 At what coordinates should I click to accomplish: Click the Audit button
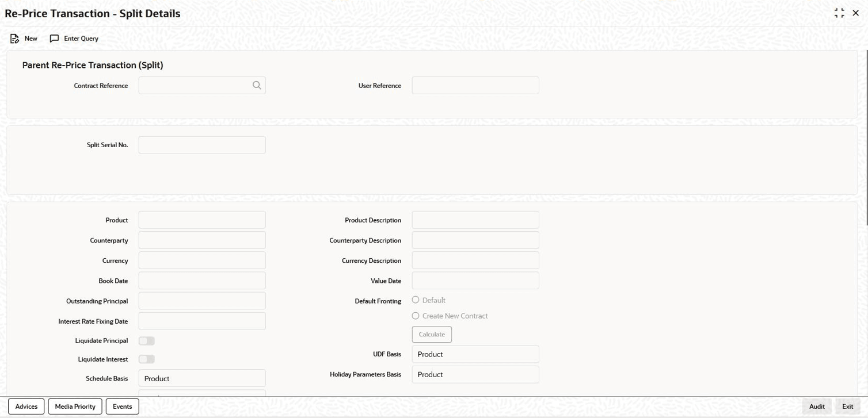(x=817, y=407)
